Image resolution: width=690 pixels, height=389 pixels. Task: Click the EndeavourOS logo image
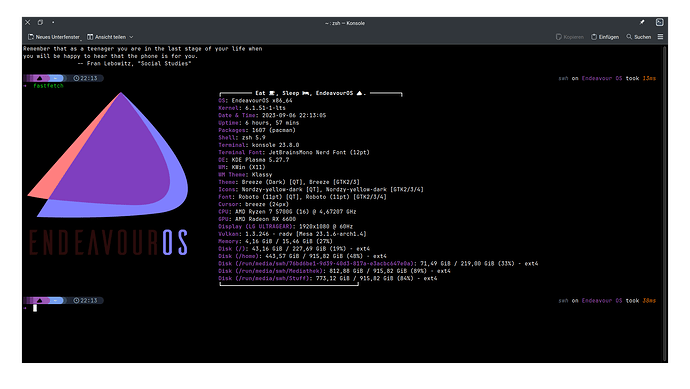point(108,174)
